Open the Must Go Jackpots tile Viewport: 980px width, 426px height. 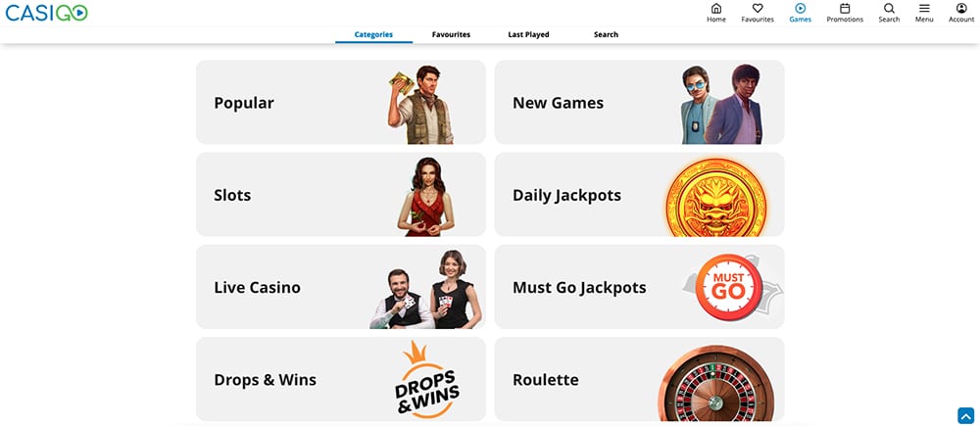[639, 287]
